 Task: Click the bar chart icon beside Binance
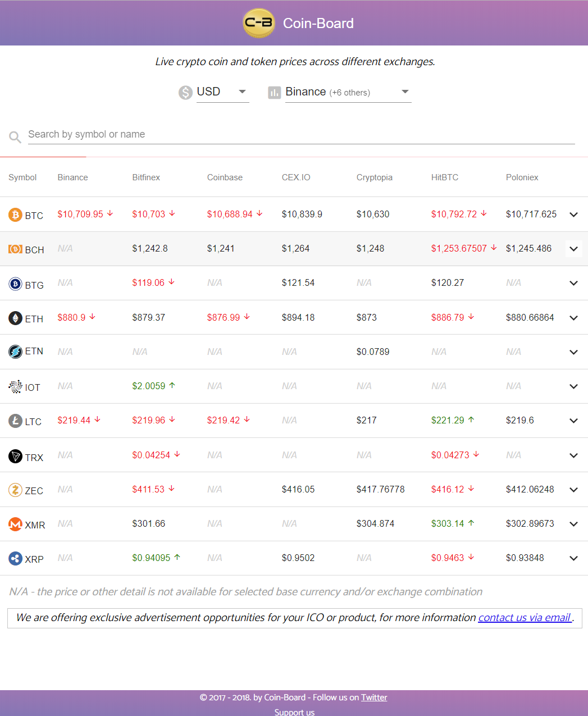pos(274,93)
